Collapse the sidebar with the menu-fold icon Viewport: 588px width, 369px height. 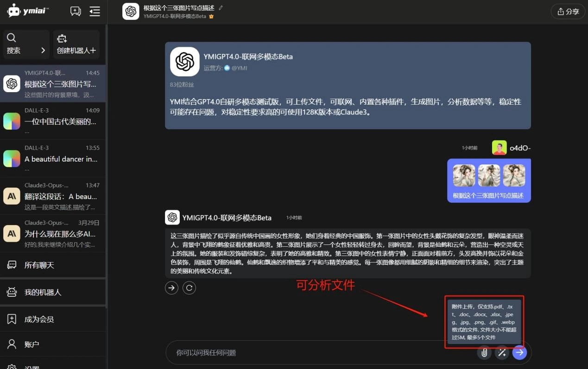[x=95, y=11]
